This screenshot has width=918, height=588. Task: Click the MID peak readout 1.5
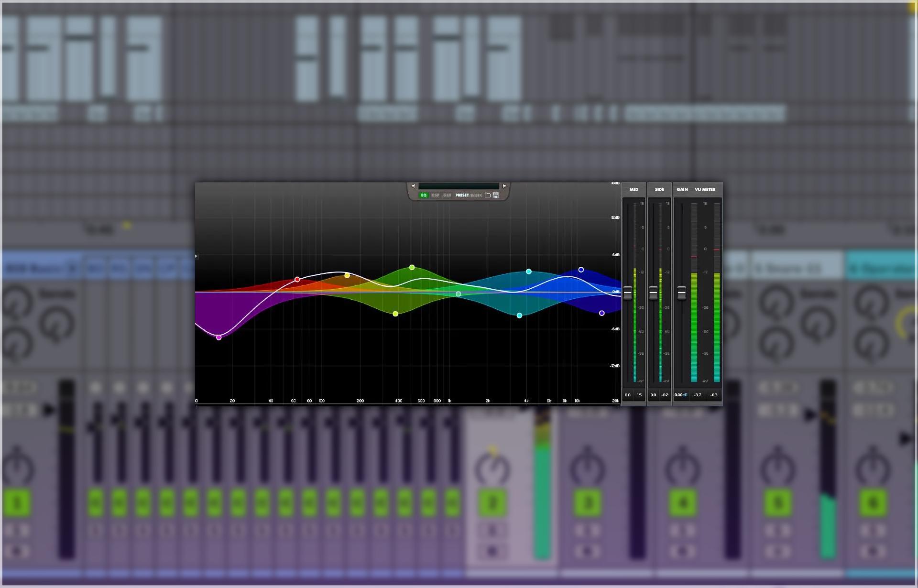tap(639, 395)
